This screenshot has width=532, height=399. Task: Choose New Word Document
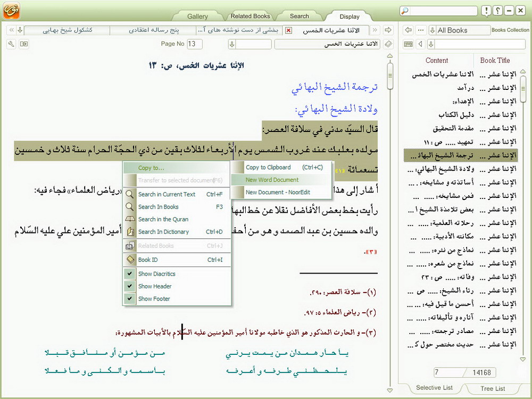[x=281, y=180]
